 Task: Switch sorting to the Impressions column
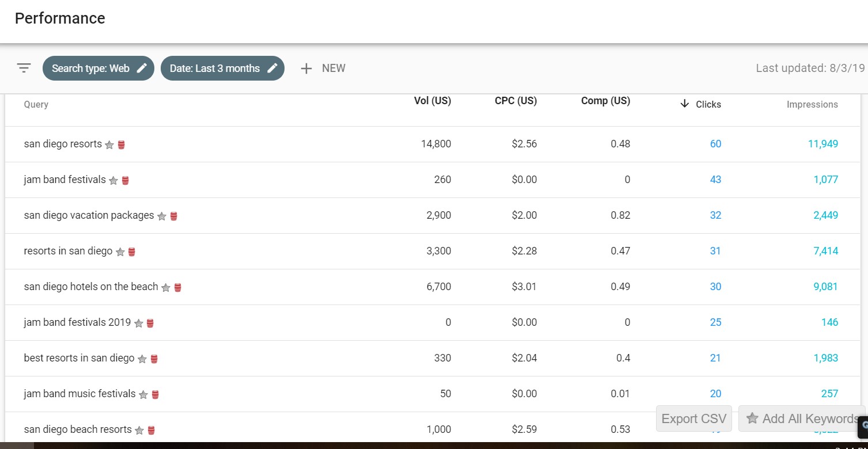pyautogui.click(x=812, y=104)
